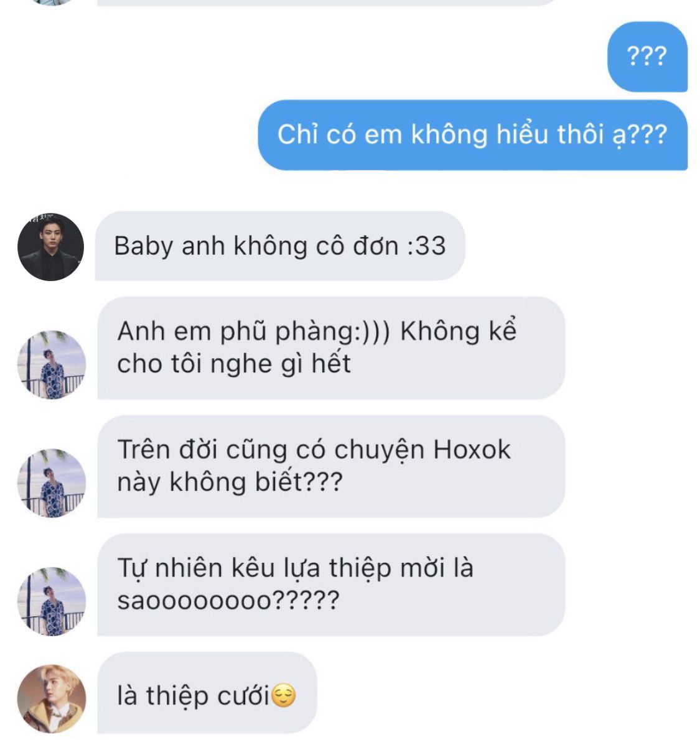Tap the avatar beside 'Trên đời cũng có chuyện'
Viewport: 700px width, 740px height.
coord(52,483)
